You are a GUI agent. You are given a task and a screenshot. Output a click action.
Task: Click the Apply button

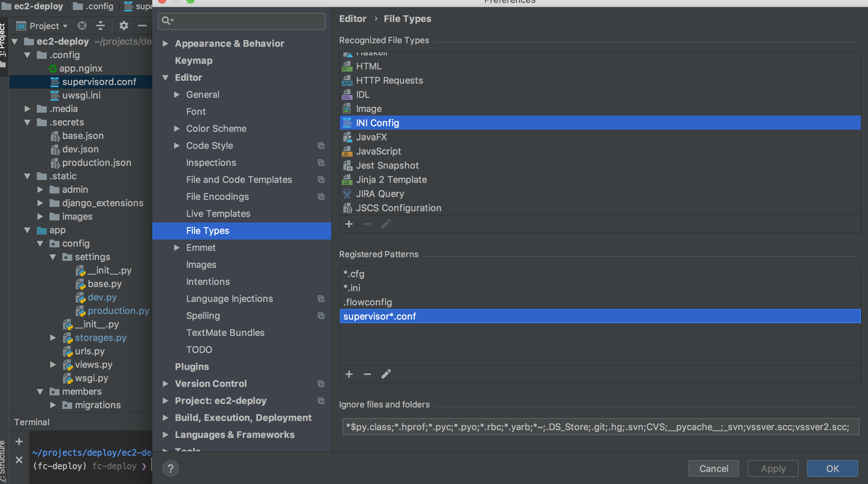773,468
